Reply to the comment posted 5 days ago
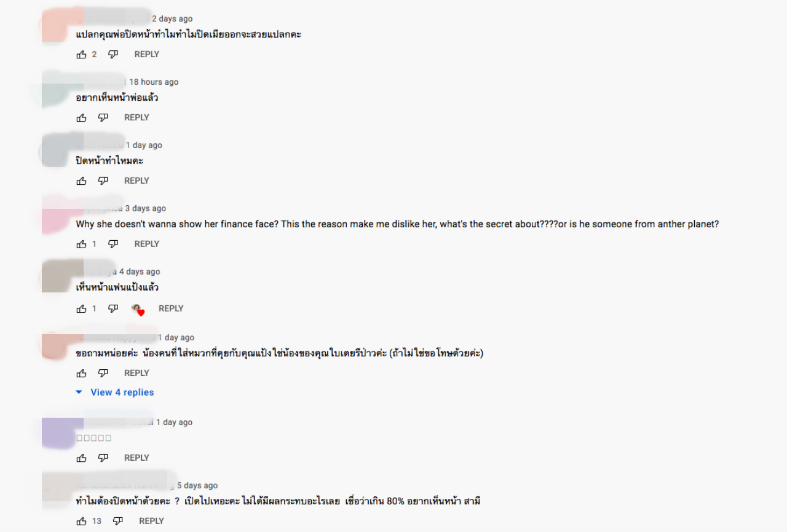Image resolution: width=787 pixels, height=532 pixels. point(151,521)
